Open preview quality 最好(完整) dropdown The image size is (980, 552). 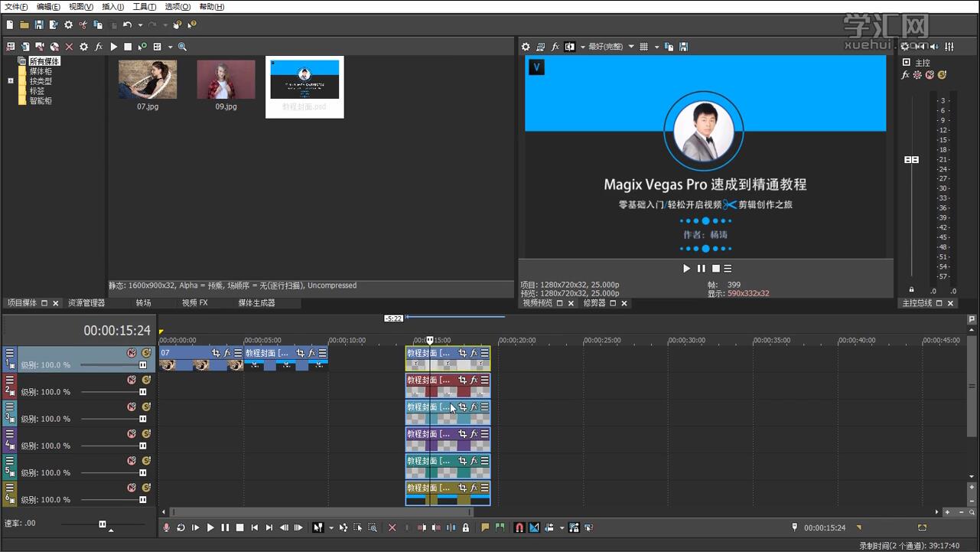click(610, 47)
